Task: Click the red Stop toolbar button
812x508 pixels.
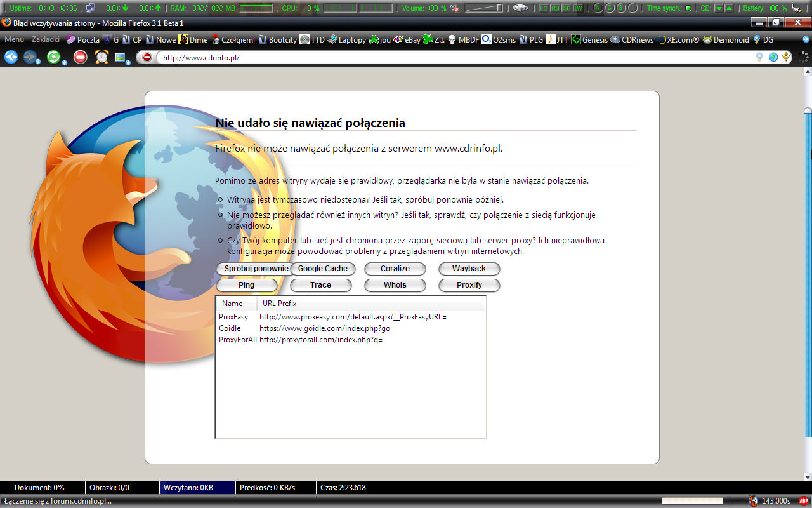Action: click(80, 57)
